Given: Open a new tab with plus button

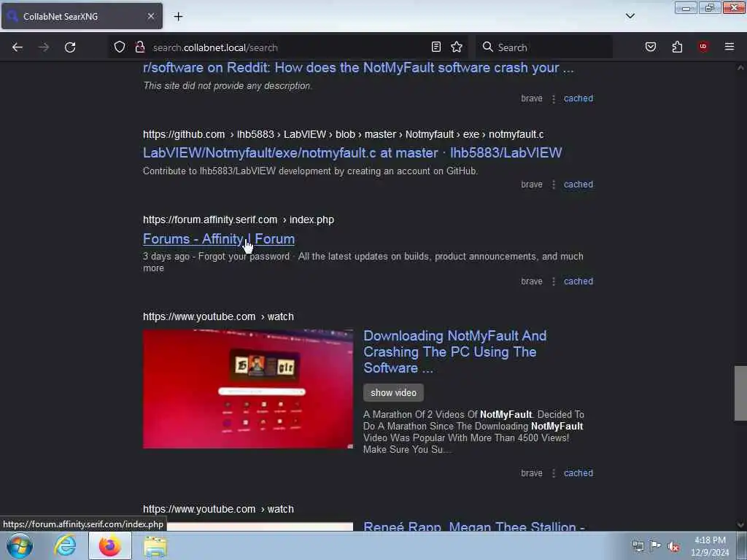Looking at the screenshot, I should click(x=178, y=17).
